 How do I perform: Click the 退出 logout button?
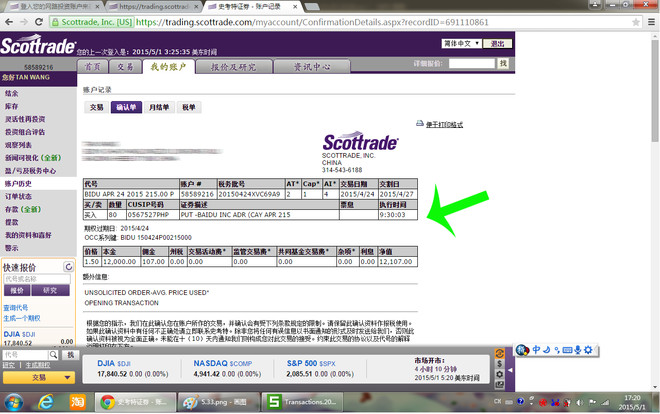[497, 43]
